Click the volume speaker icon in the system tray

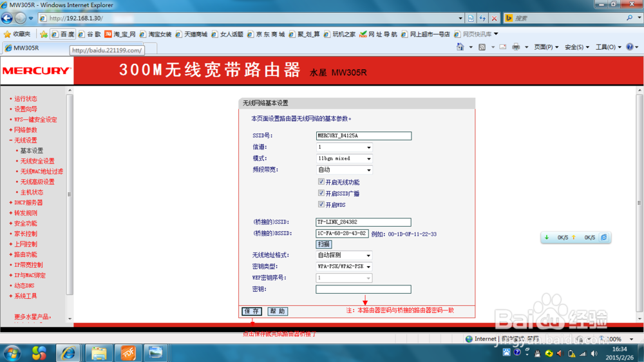pyautogui.click(x=594, y=354)
